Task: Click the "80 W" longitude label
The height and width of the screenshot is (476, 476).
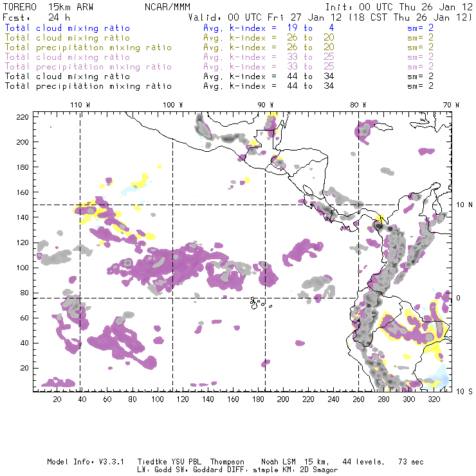Action: (358, 105)
